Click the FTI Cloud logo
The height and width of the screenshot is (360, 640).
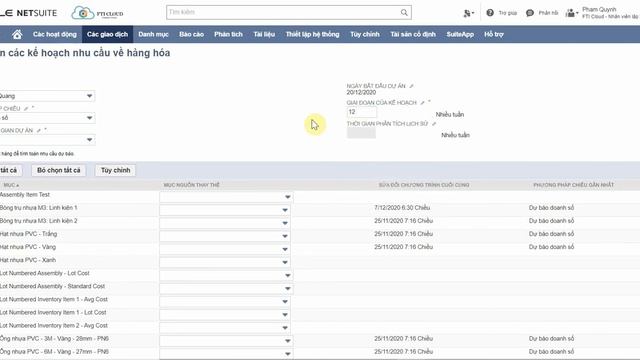97,13
